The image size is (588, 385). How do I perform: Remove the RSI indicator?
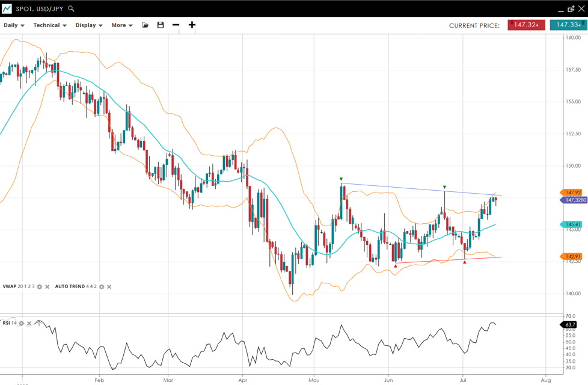[29, 324]
